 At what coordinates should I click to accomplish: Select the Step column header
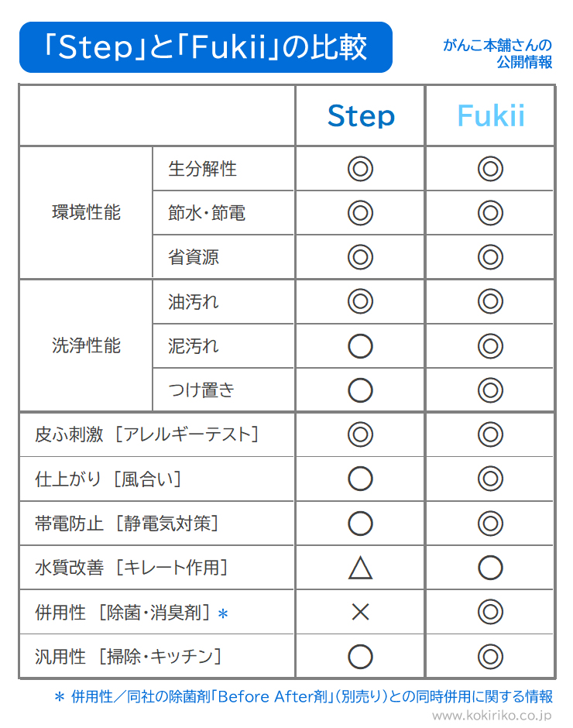(361, 115)
